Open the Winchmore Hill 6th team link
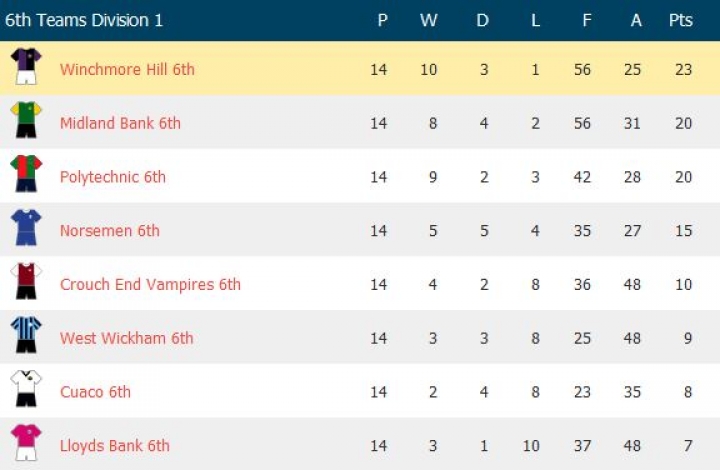This screenshot has height=470, width=720. (x=127, y=70)
